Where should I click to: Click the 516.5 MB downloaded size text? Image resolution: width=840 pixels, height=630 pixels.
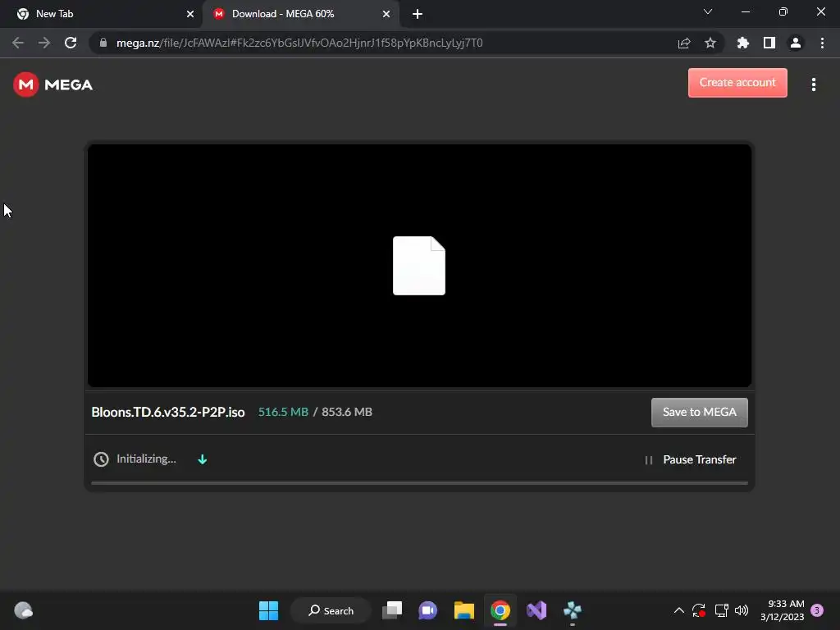tap(283, 412)
